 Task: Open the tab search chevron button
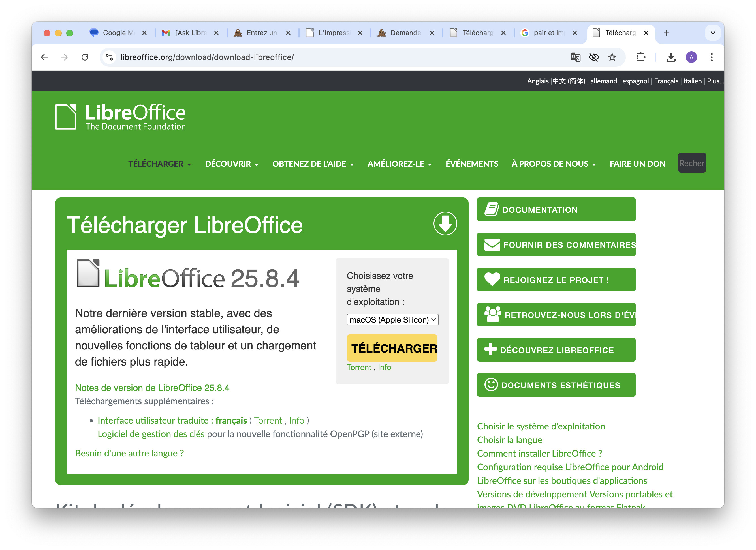click(713, 33)
